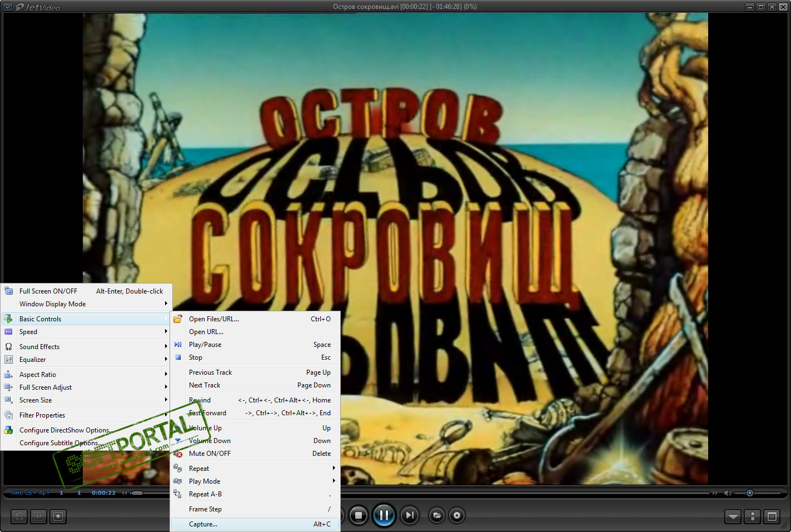Expand the Aspect Ratio submenu arrow
Image resolution: width=791 pixels, height=532 pixels.
166,374
